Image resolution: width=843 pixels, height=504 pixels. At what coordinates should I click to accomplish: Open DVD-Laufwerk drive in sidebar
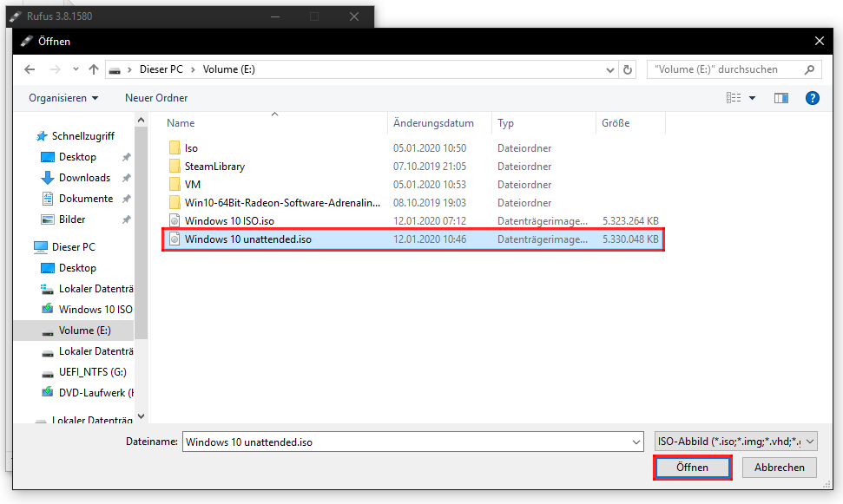click(95, 393)
